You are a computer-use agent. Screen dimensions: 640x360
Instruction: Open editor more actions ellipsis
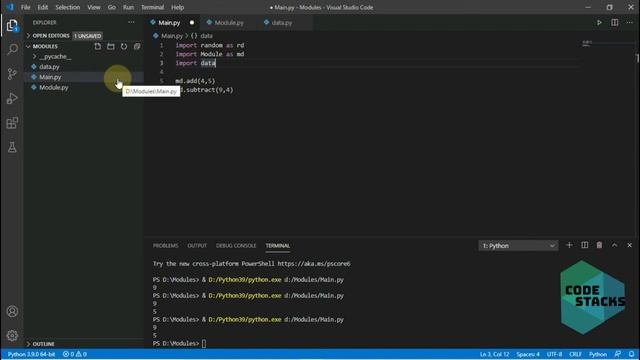click(x=629, y=22)
